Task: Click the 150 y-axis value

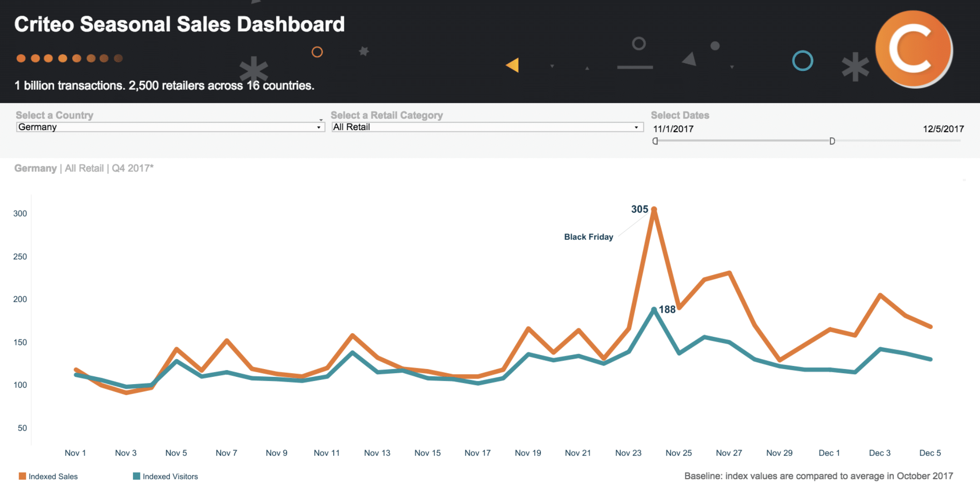Action: (20, 342)
